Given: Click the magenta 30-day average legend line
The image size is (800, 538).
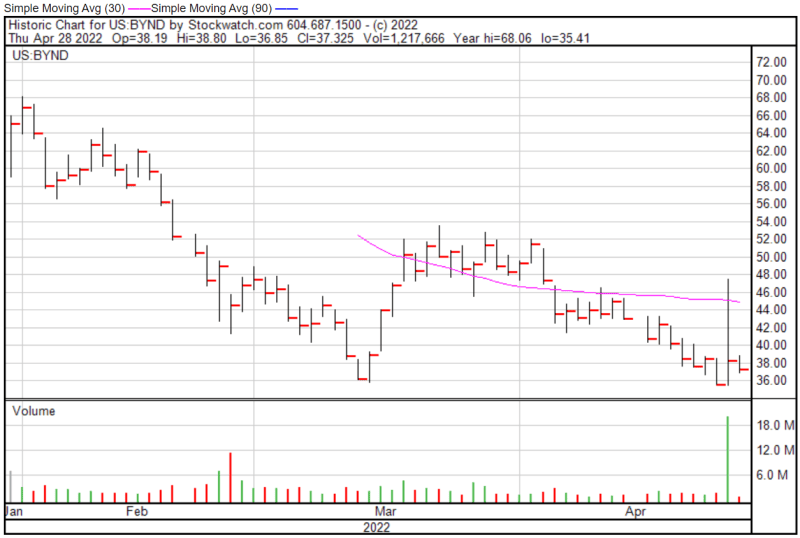Looking at the screenshot, I should tap(138, 9).
